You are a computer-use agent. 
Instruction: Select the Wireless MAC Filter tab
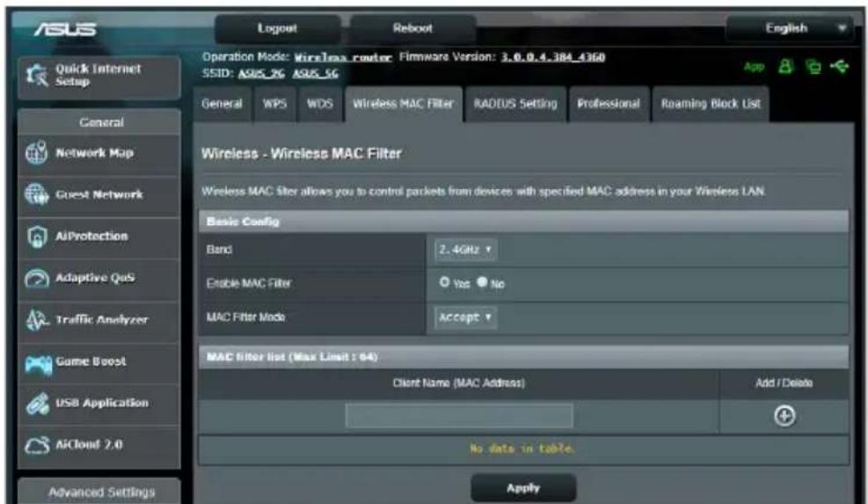(x=404, y=104)
